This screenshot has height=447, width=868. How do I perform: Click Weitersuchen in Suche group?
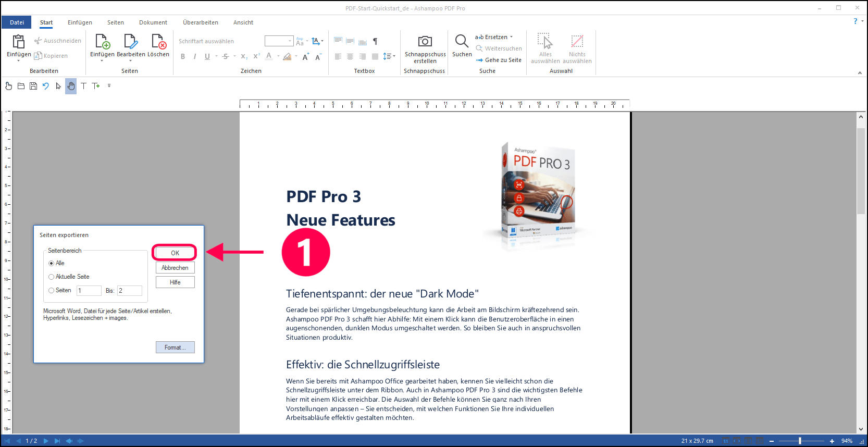[499, 48]
